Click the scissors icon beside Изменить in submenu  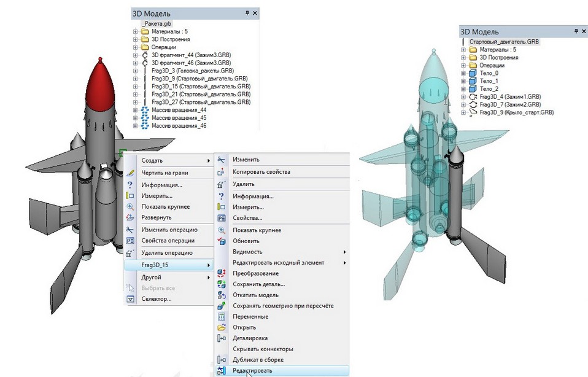click(x=222, y=160)
